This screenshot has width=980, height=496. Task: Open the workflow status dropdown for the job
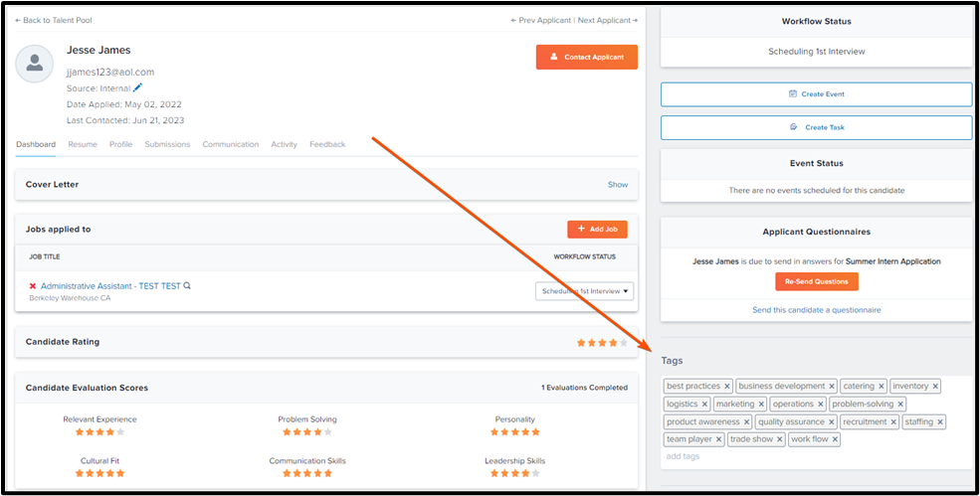point(584,291)
